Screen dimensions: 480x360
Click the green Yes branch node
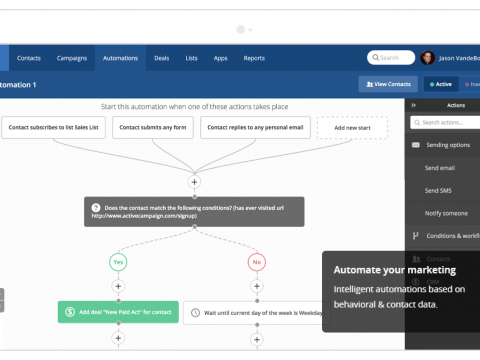coord(118,262)
